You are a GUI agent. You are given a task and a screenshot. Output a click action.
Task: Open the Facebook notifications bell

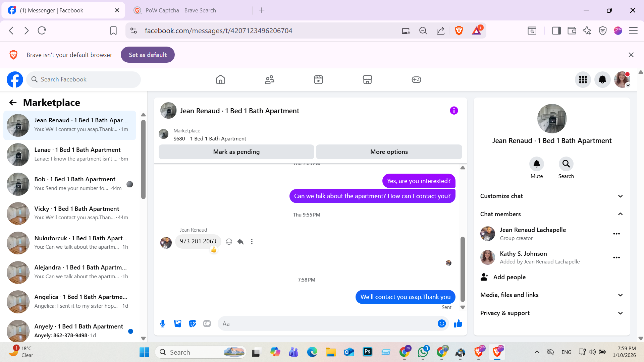tap(602, 80)
